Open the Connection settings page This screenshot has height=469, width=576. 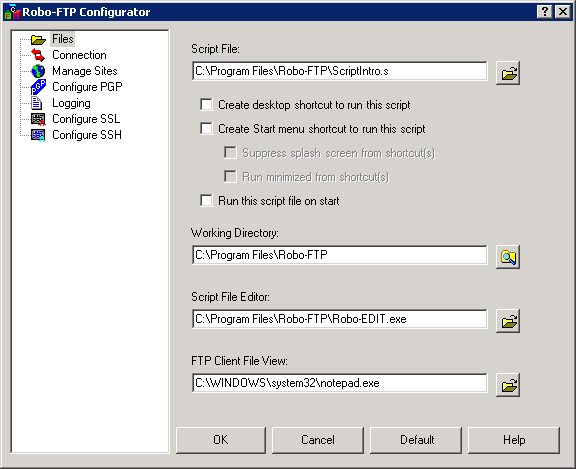pyautogui.click(x=79, y=55)
